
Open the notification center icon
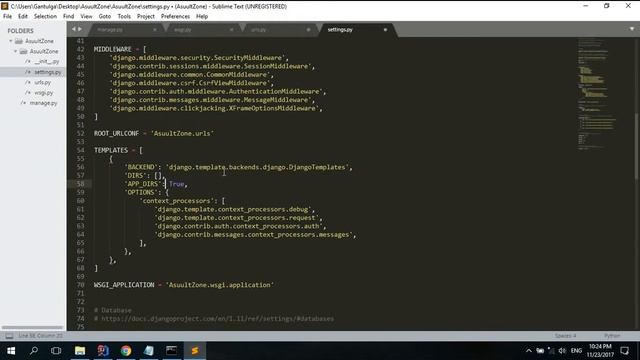pyautogui.click(x=624, y=351)
